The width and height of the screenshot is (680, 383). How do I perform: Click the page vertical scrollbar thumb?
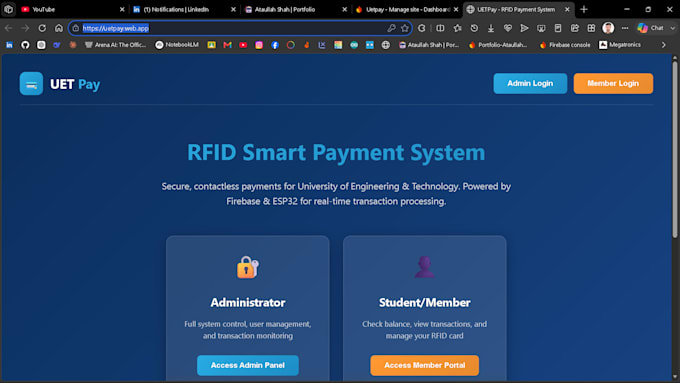[x=675, y=149]
